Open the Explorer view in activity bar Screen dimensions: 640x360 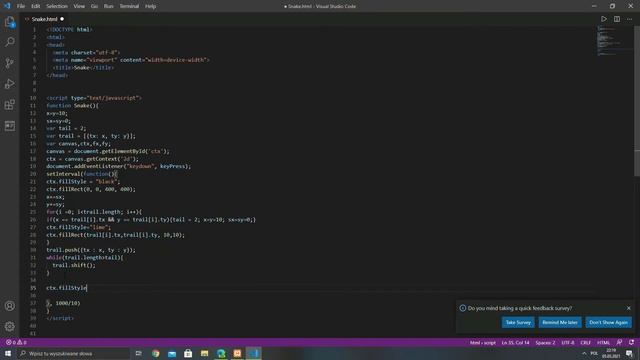[x=10, y=22]
